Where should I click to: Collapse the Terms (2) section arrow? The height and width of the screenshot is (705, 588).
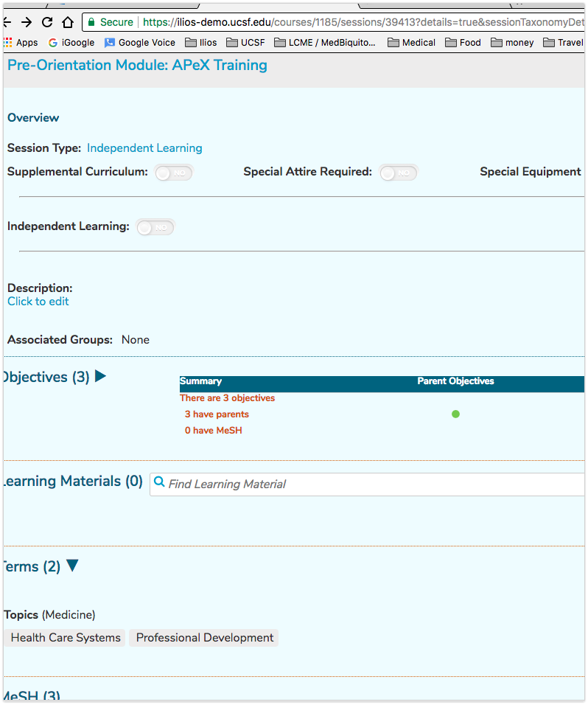tap(72, 565)
